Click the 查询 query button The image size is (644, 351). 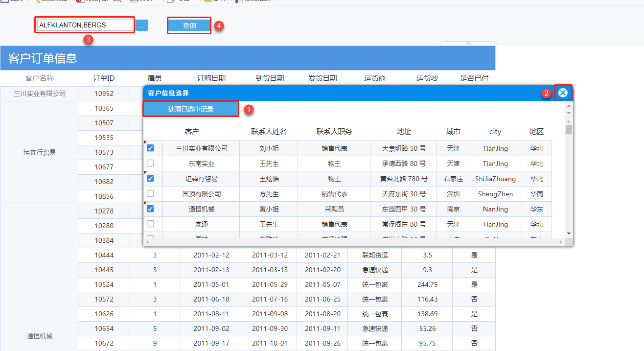[189, 25]
